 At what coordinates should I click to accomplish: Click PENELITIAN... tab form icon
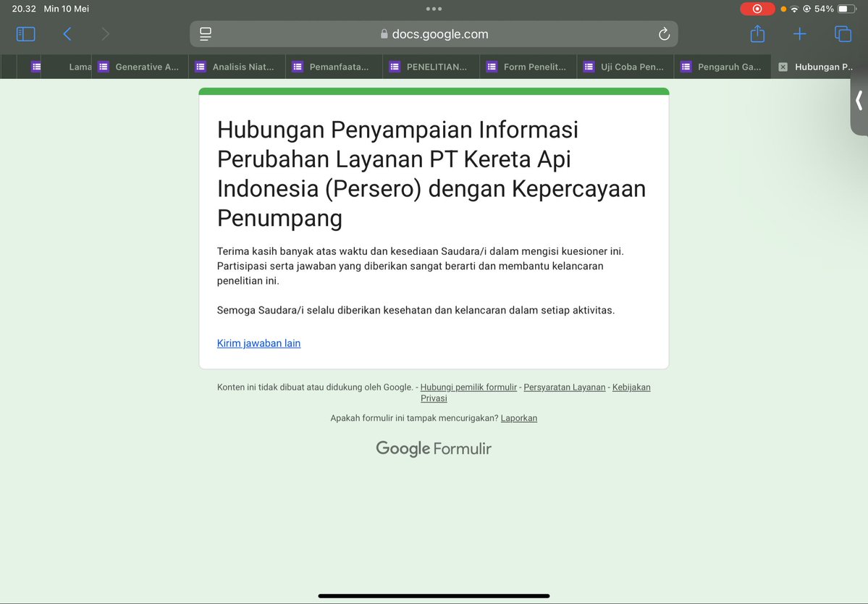pos(395,67)
